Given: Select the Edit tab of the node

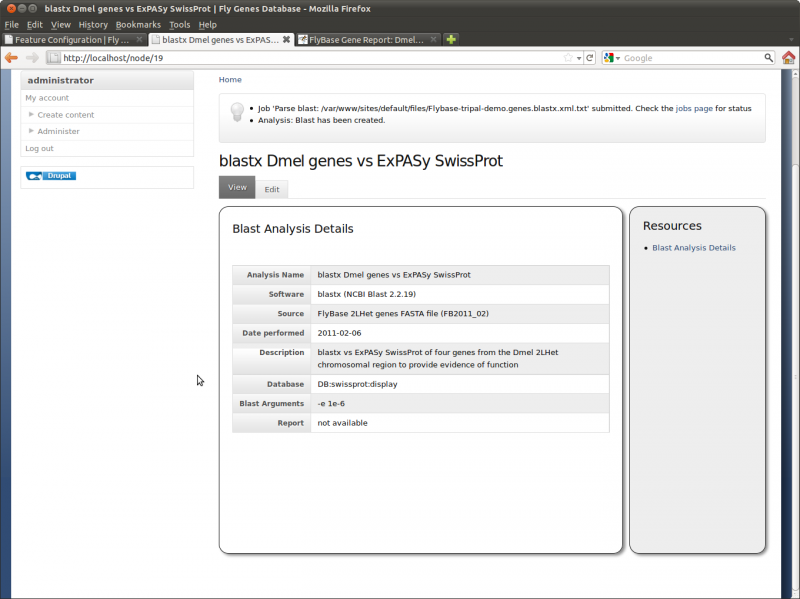Looking at the screenshot, I should [272, 189].
